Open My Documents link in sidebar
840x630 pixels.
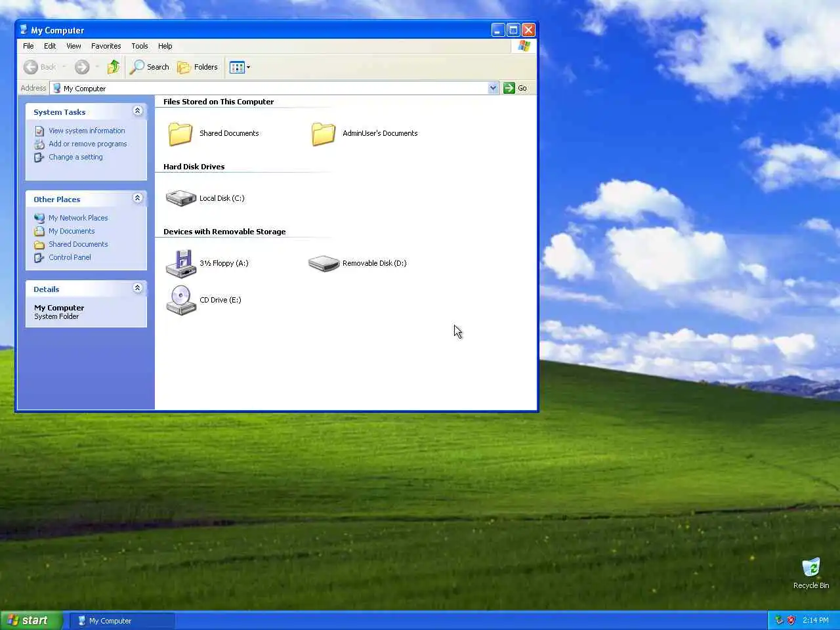pos(72,231)
